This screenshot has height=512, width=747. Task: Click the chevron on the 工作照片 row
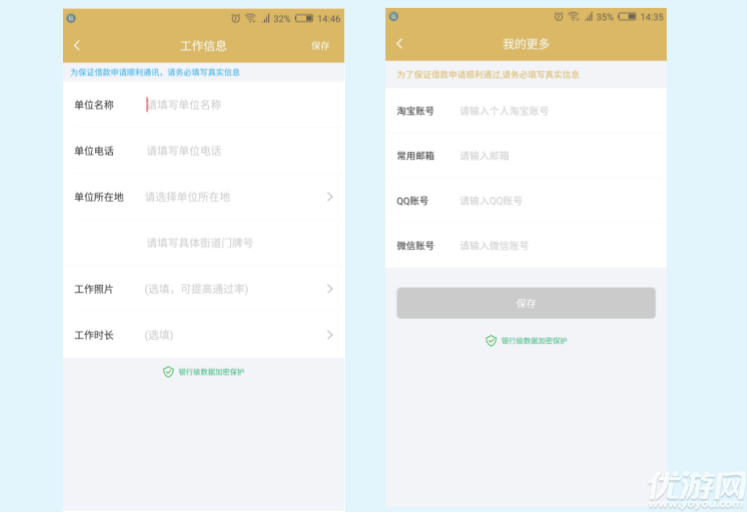(330, 289)
